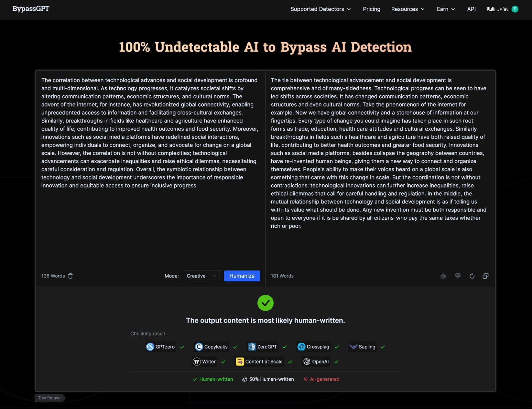Image resolution: width=532 pixels, height=409 pixels.
Task: Click the Crossplag detector icon
Action: [x=301, y=347]
